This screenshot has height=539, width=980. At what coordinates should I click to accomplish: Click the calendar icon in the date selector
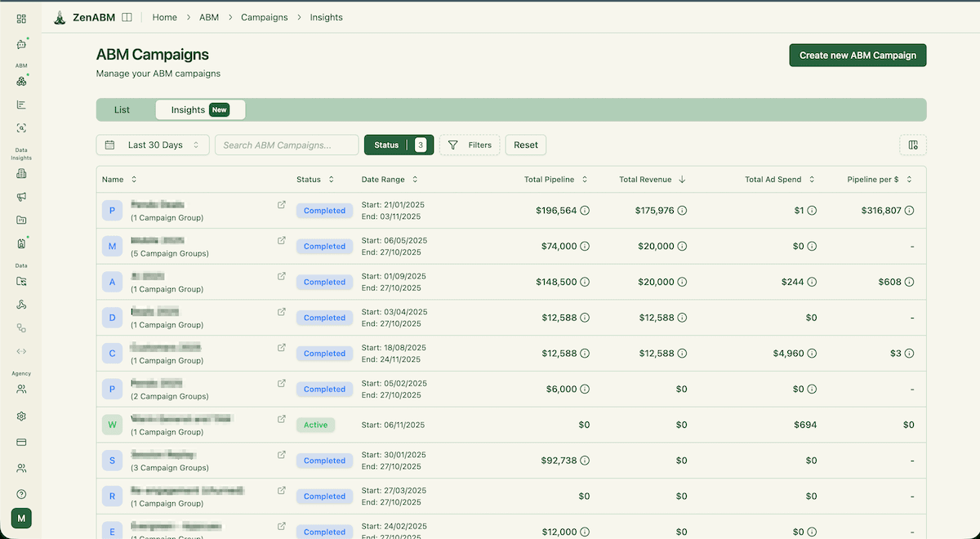(110, 145)
